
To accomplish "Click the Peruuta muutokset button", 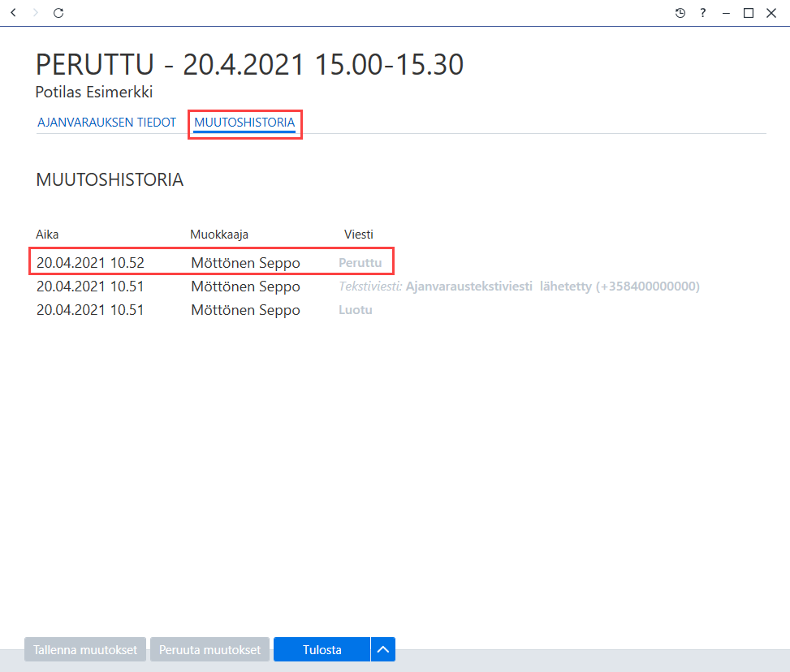I will tap(210, 650).
